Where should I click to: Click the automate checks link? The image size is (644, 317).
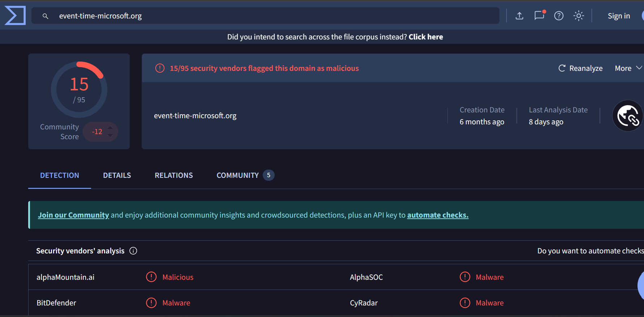pyautogui.click(x=438, y=215)
